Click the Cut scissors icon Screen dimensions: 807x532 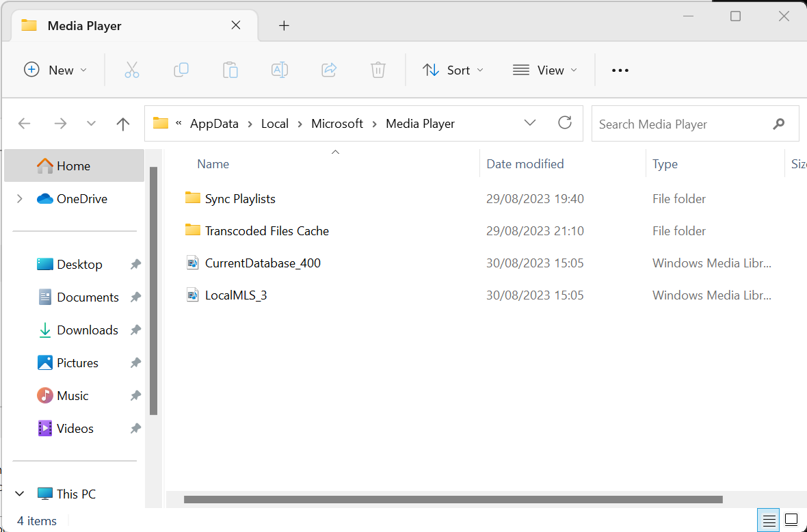(132, 70)
